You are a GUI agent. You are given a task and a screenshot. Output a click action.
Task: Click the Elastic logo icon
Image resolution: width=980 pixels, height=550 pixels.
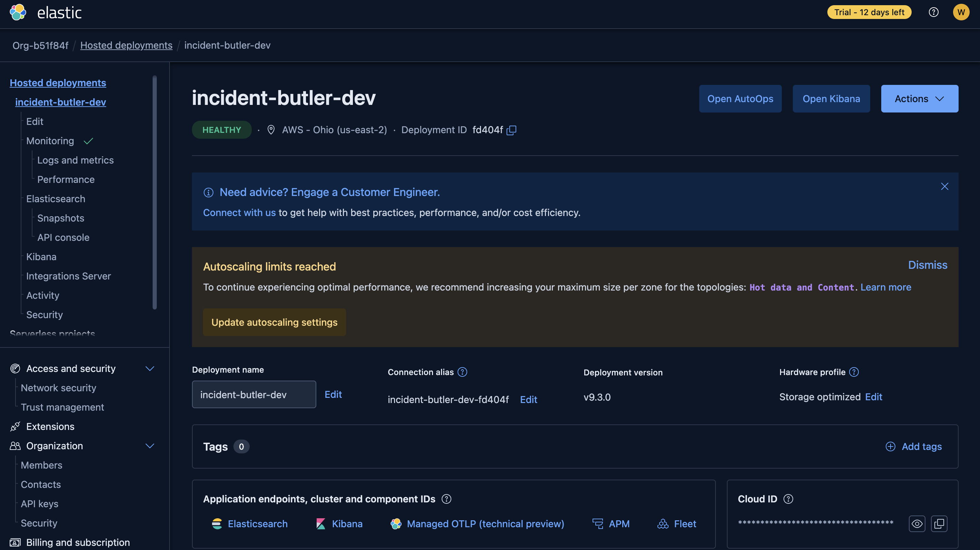tap(18, 12)
